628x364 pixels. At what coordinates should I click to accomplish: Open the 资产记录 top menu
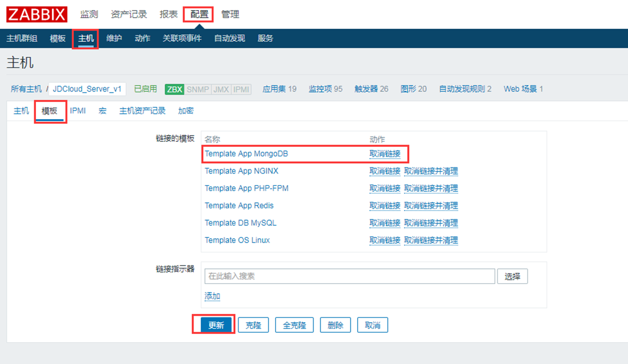tap(129, 14)
